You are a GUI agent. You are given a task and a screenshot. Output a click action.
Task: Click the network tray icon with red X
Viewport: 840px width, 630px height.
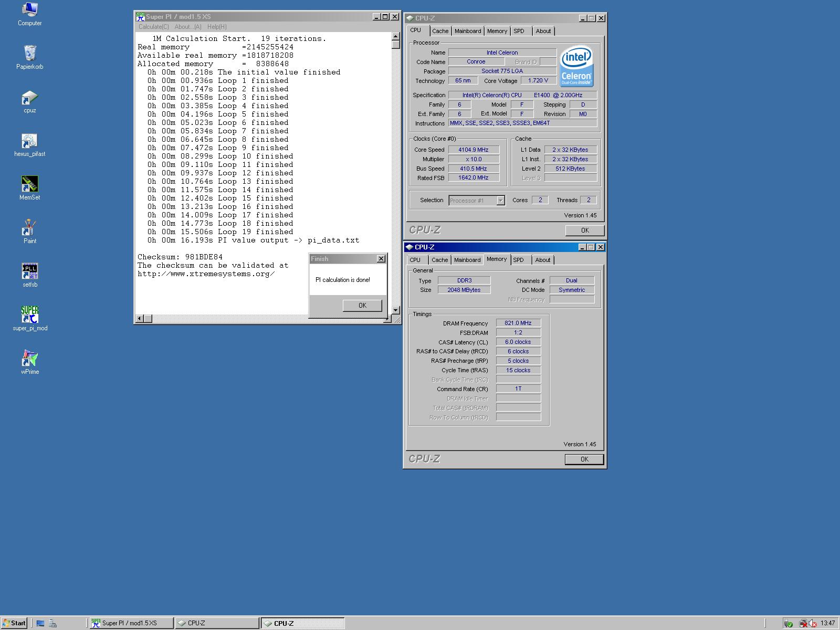803,623
